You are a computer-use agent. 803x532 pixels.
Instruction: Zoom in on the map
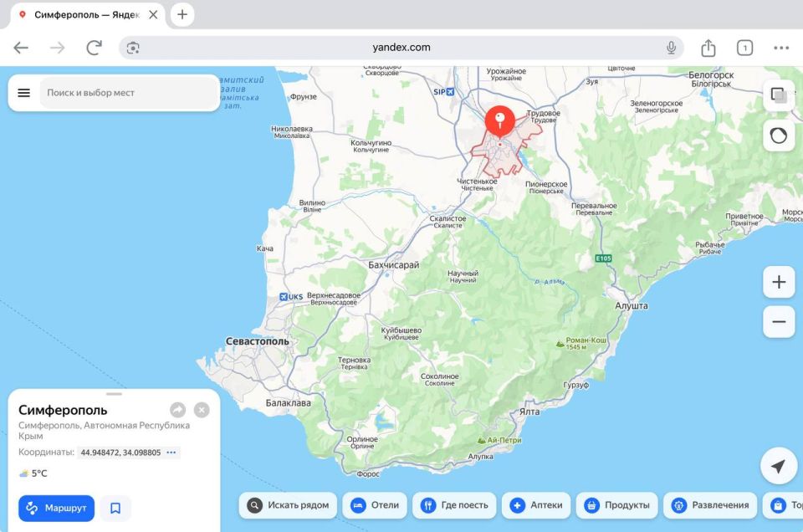(x=778, y=282)
